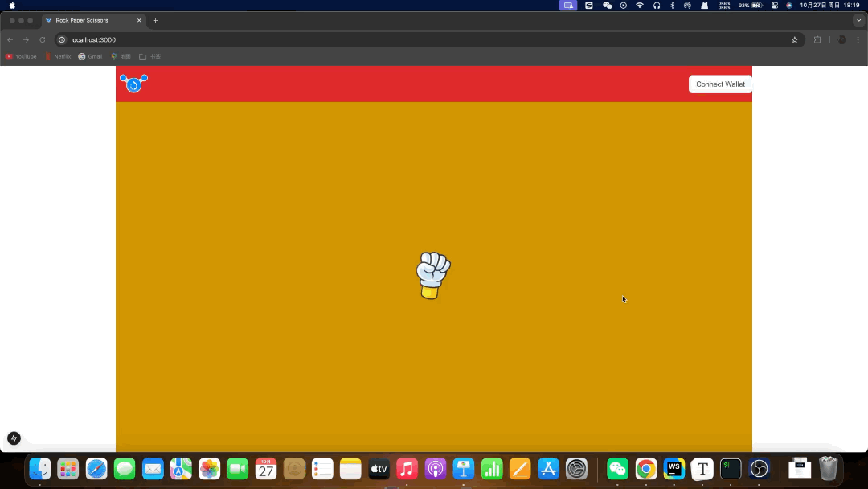868x489 pixels.
Task: Open the Apple menu
Action: click(x=12, y=6)
